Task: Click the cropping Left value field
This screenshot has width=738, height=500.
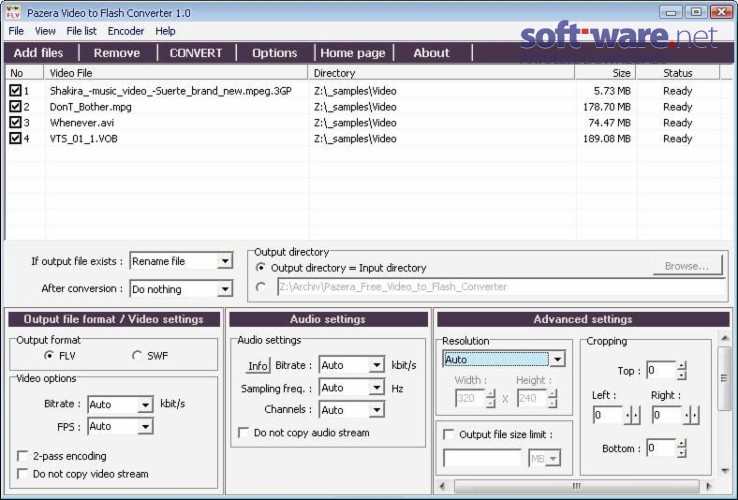Action: (x=608, y=415)
